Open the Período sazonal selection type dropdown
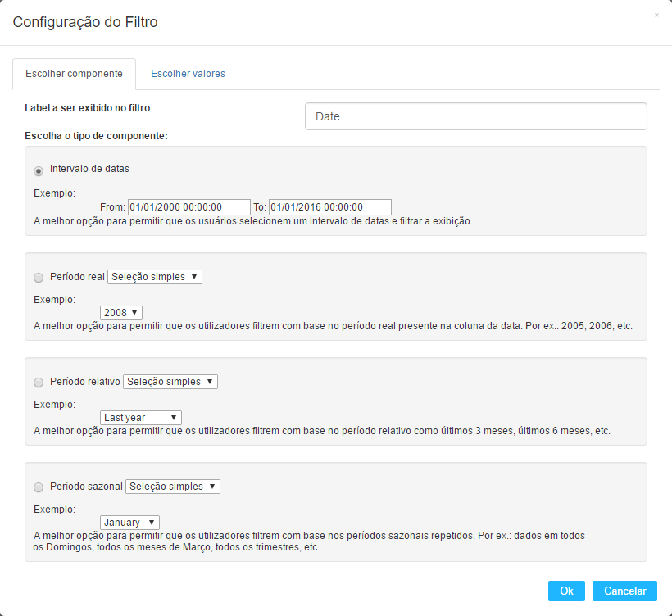672x616 pixels. point(173,487)
